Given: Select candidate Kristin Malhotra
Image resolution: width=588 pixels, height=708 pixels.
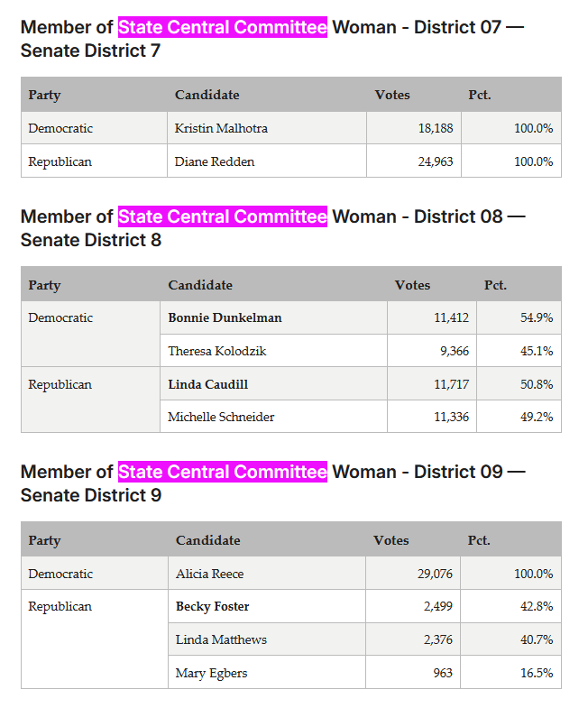Looking at the screenshot, I should coord(221,128).
